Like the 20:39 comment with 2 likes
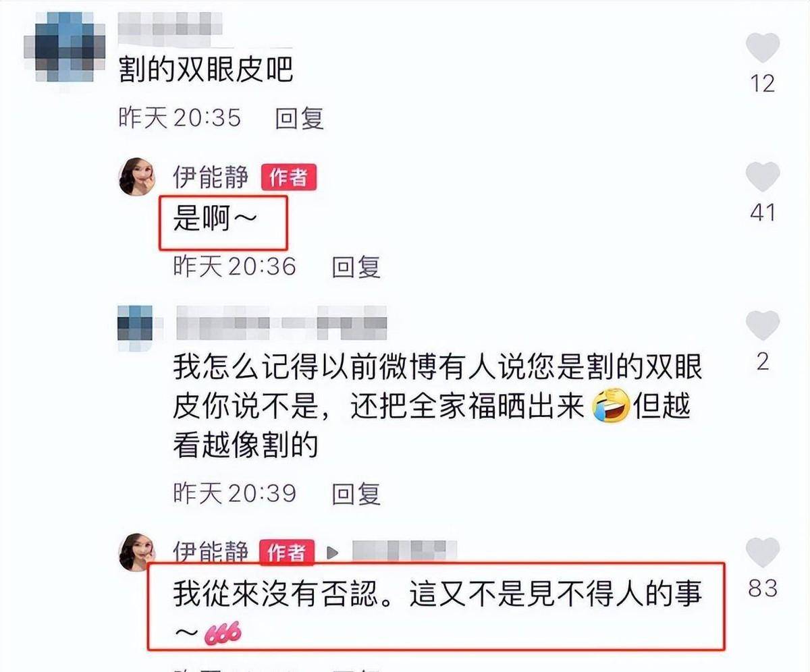Image resolution: width=810 pixels, height=672 pixels. tap(763, 325)
